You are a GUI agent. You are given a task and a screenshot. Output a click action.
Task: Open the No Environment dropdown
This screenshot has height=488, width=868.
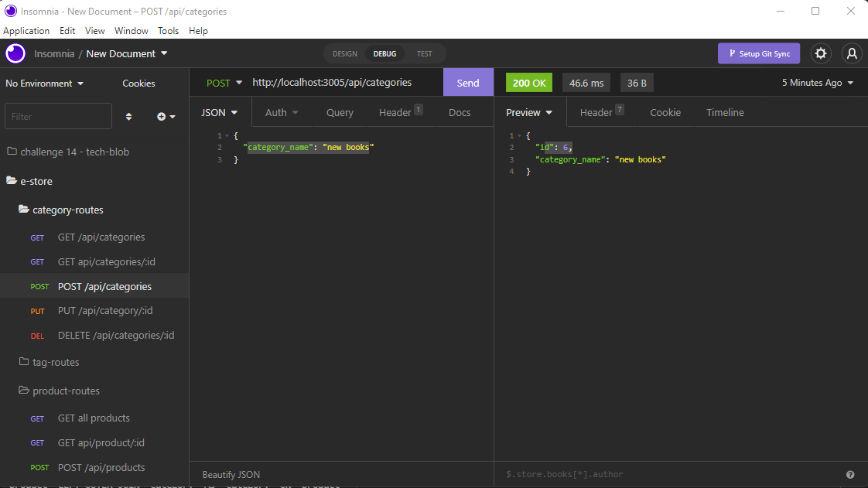tap(41, 83)
